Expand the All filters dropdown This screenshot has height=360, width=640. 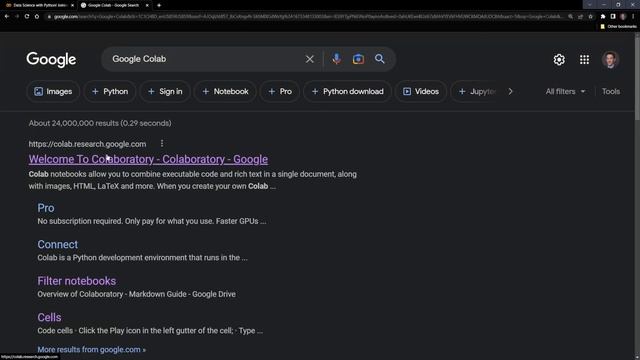[565, 91]
